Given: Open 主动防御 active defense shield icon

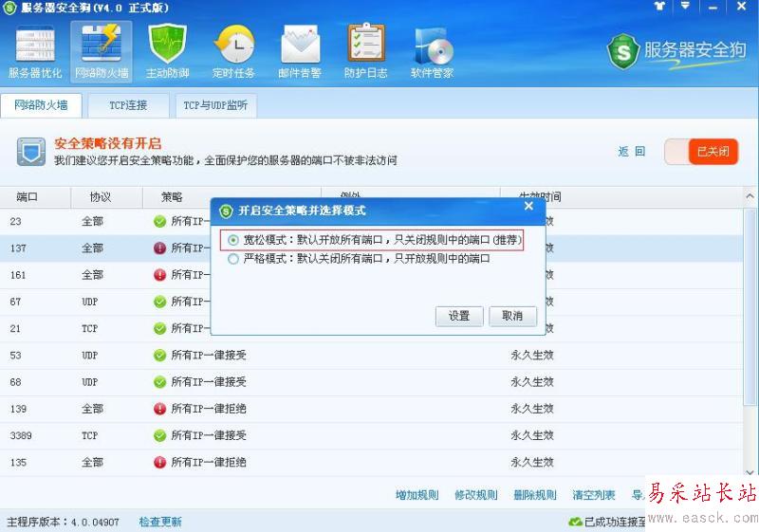Looking at the screenshot, I should (x=168, y=51).
